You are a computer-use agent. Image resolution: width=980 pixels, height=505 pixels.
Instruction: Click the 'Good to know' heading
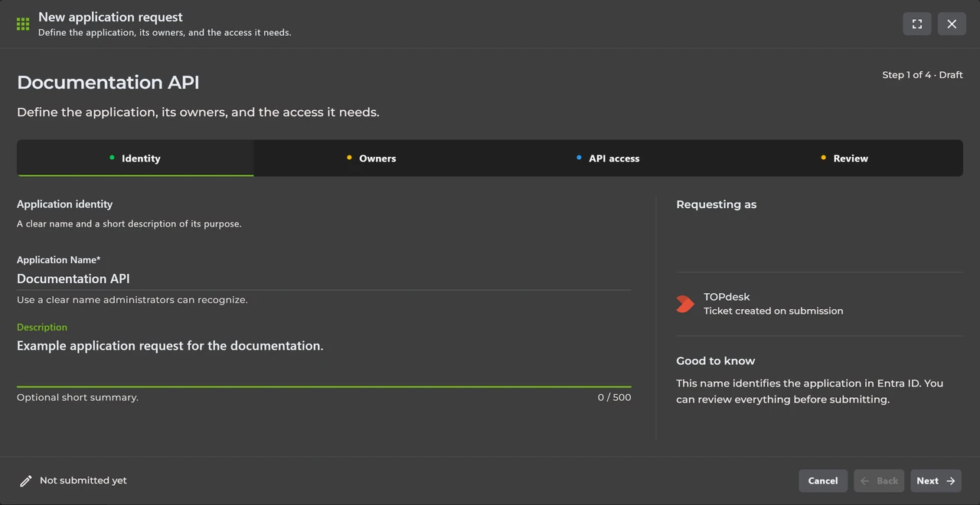point(715,360)
